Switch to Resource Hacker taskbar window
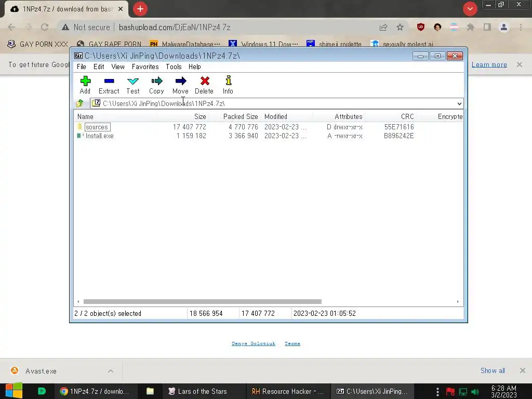532x399 pixels. click(x=288, y=391)
